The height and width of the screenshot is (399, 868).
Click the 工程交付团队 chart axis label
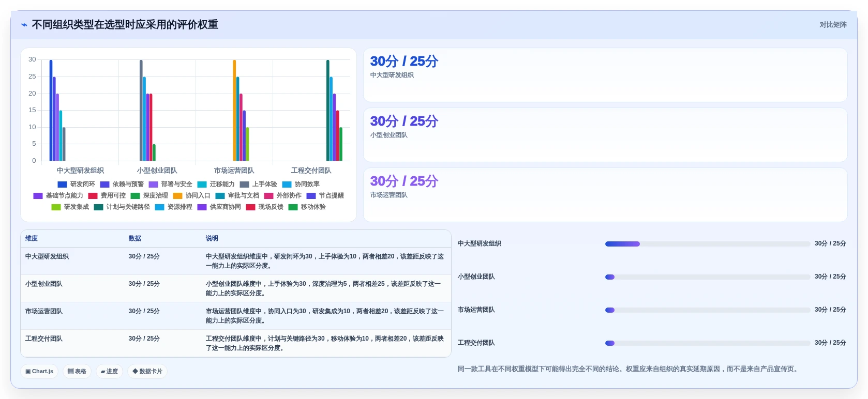(x=311, y=170)
